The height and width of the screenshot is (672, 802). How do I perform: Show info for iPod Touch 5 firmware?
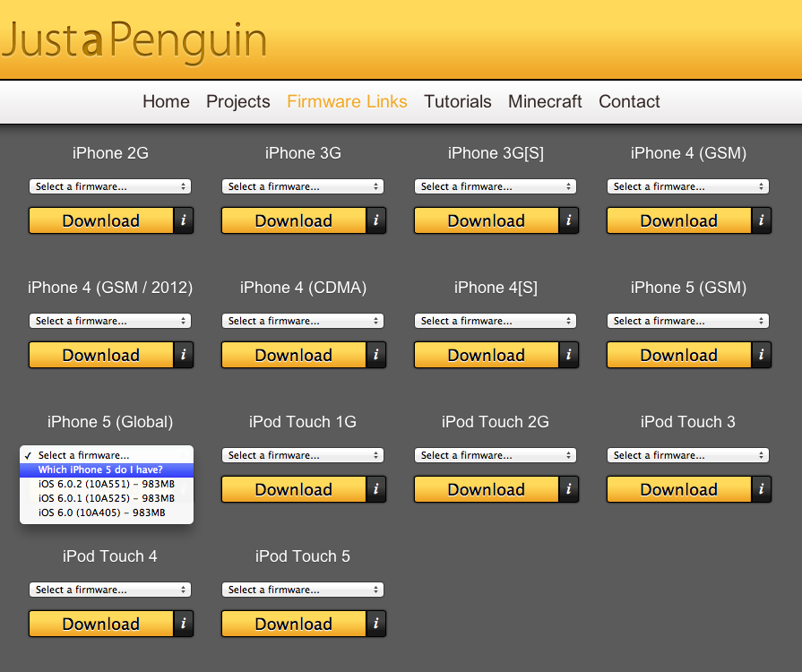tap(376, 624)
